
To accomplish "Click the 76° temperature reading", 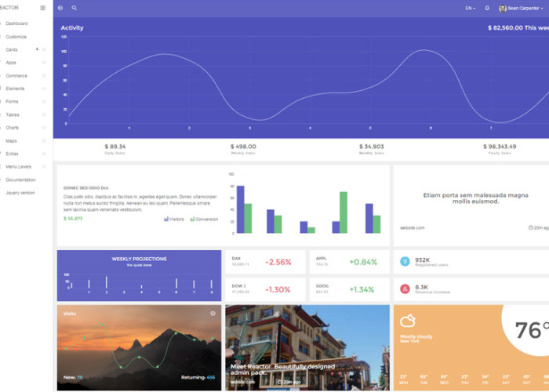I will pos(532,330).
